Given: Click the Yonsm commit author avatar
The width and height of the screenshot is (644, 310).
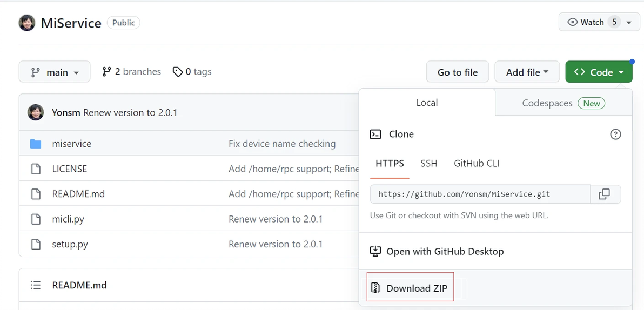Looking at the screenshot, I should (x=36, y=112).
